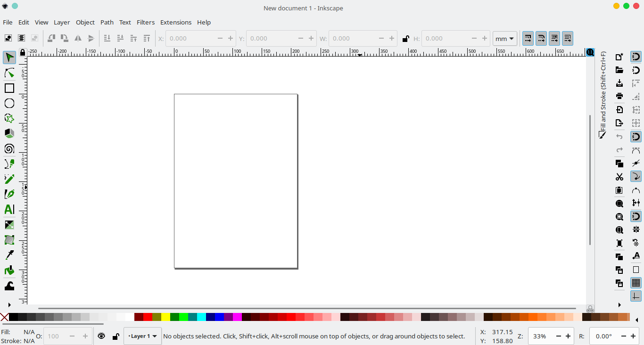
Task: Open the Extensions menu
Action: [176, 22]
